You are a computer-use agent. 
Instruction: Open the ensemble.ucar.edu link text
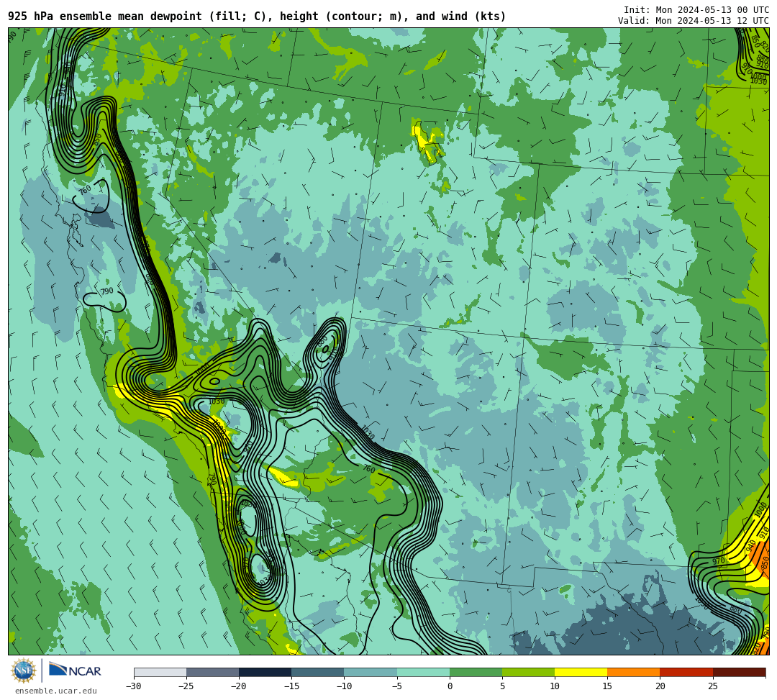pos(55,691)
